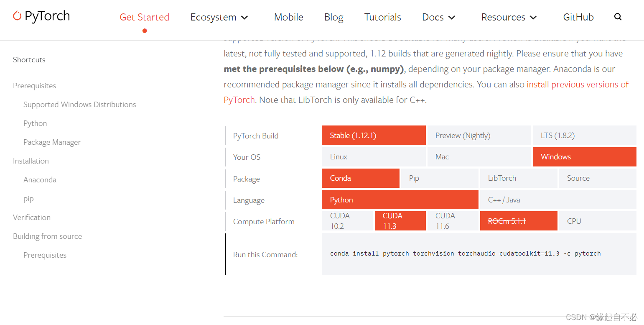Click the conda install command text
Screen dimensions: 644x325
tap(465, 253)
